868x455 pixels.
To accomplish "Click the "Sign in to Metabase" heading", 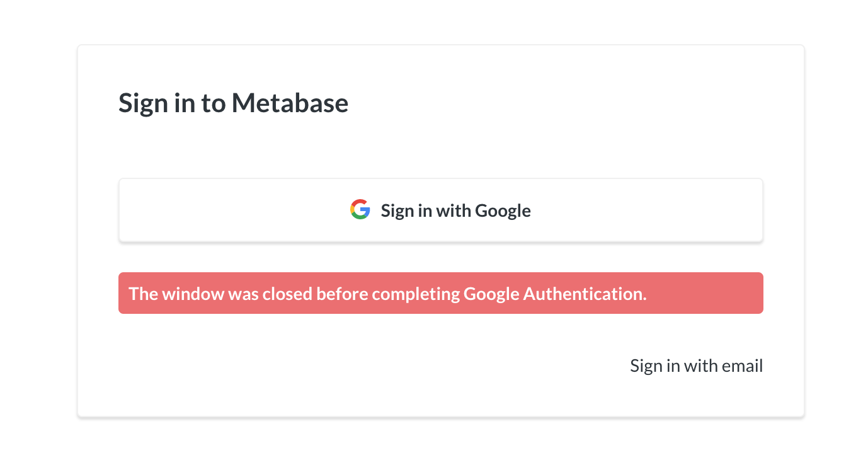I will [233, 103].
